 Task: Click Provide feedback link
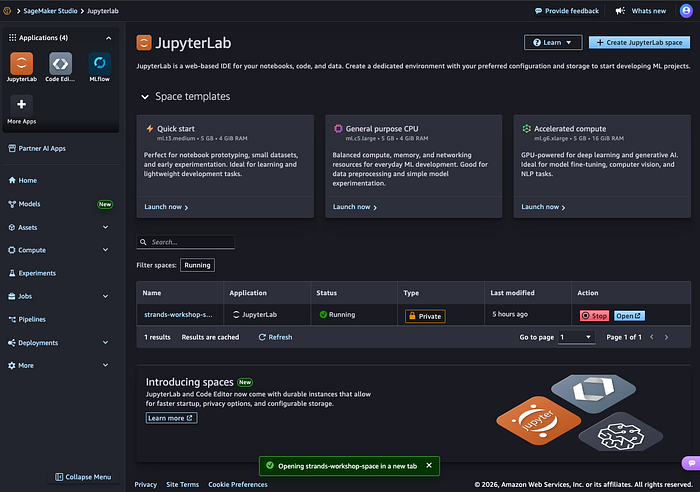tap(567, 11)
